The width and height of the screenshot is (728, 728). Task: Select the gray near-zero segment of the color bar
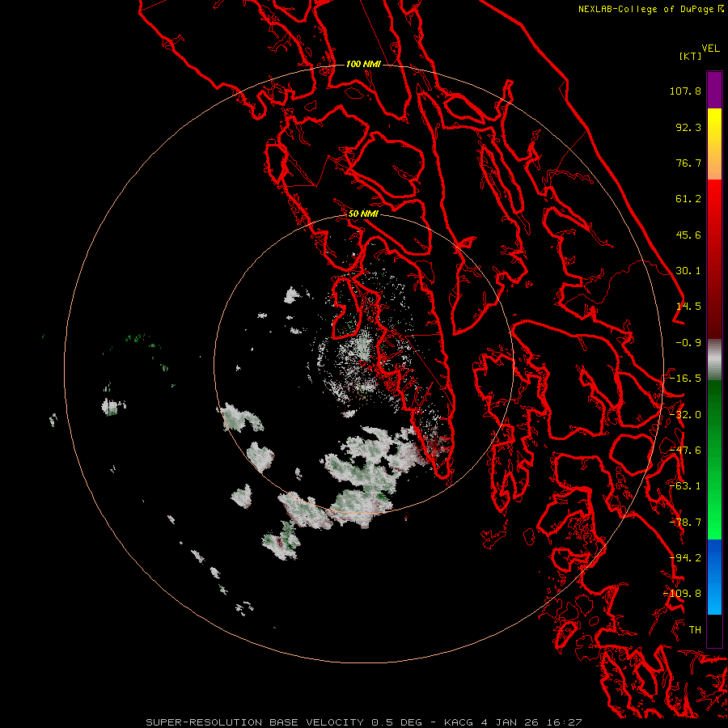(x=714, y=359)
